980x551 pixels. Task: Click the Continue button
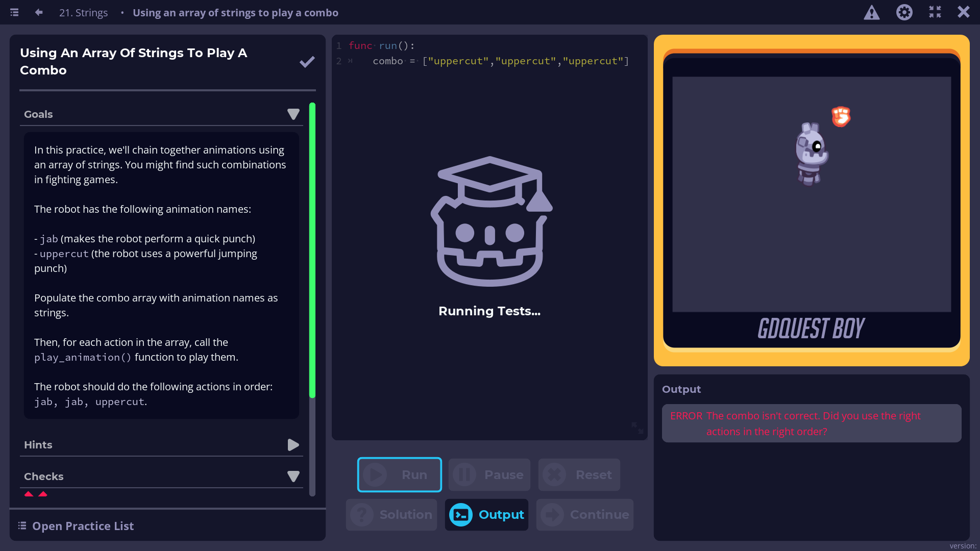point(584,515)
